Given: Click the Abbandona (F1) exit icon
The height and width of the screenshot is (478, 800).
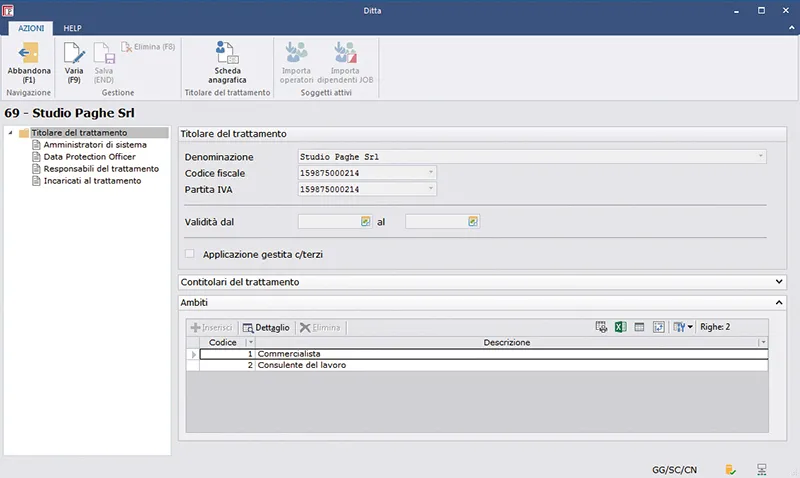Looking at the screenshot, I should 29,54.
